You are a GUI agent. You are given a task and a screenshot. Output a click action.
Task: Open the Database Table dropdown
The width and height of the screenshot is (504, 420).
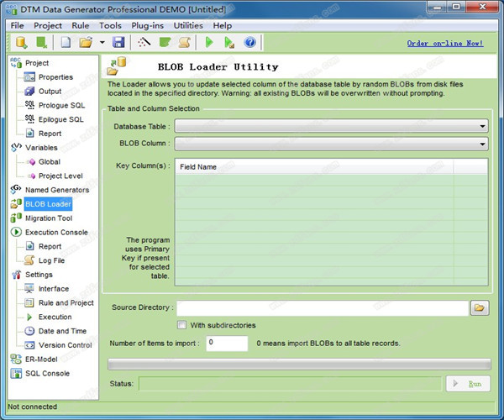coord(331,126)
